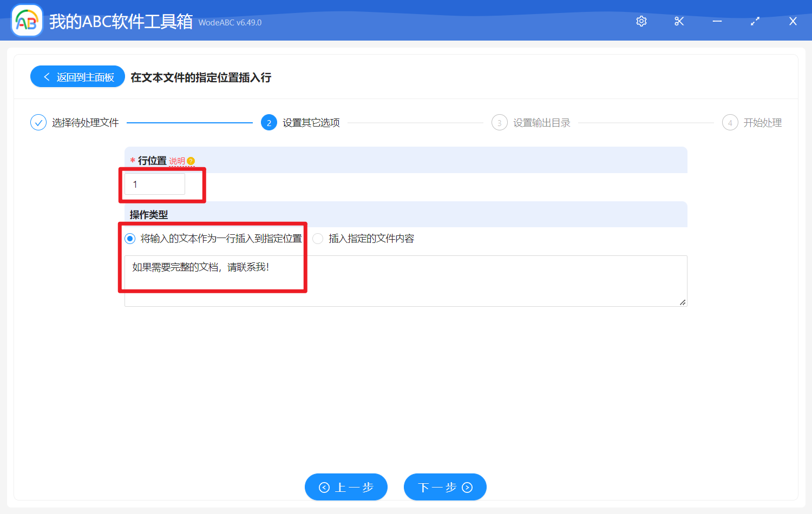Click the back arrow icon inside 上一步 button
The image size is (812, 514).
324,487
